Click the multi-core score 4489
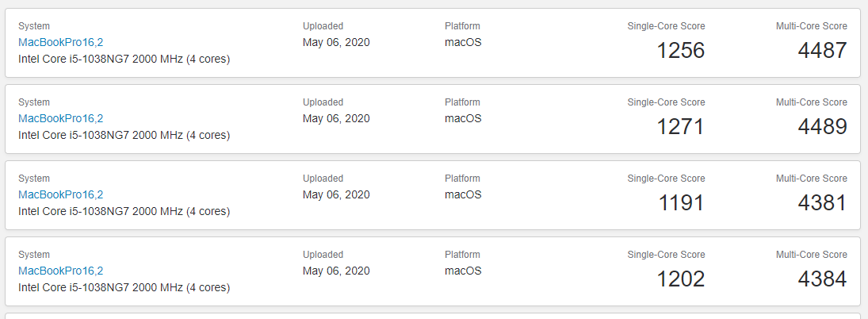 click(x=822, y=127)
